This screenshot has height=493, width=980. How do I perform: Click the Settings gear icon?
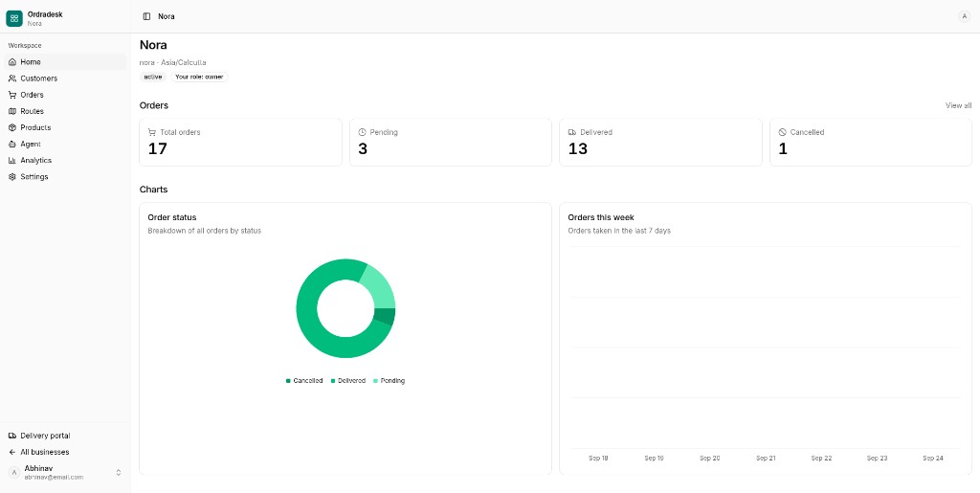click(12, 177)
